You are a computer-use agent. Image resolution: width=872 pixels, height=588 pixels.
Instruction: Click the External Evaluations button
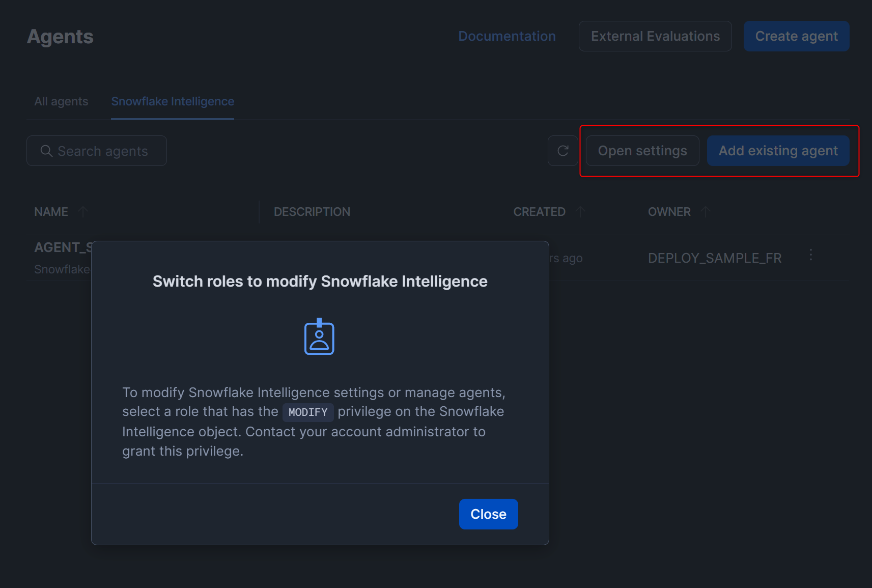[655, 36]
